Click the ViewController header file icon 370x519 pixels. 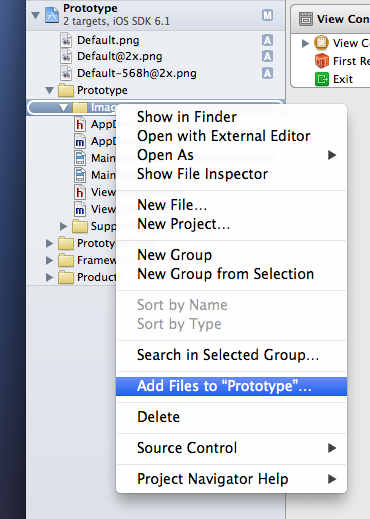tap(80, 192)
